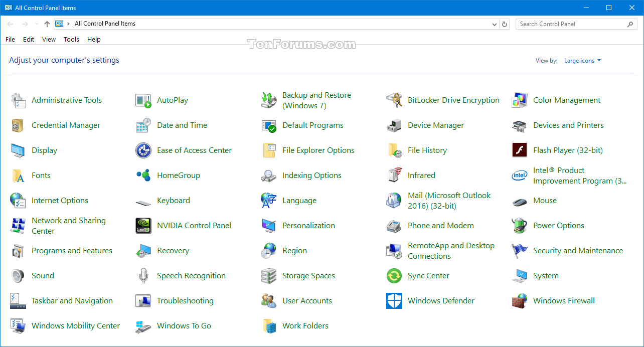Launch Storage Spaces
The width and height of the screenshot is (644, 347).
click(x=308, y=275)
